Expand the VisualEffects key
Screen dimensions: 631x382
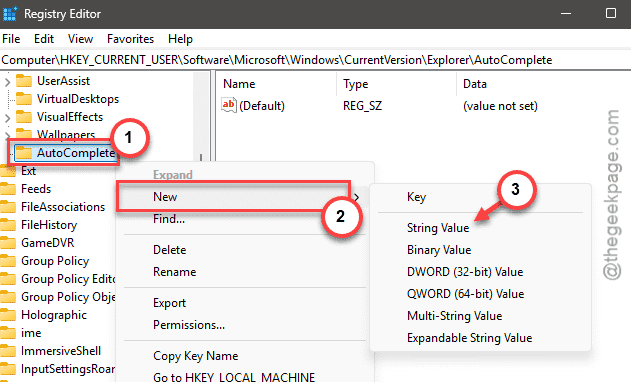(x=7, y=118)
